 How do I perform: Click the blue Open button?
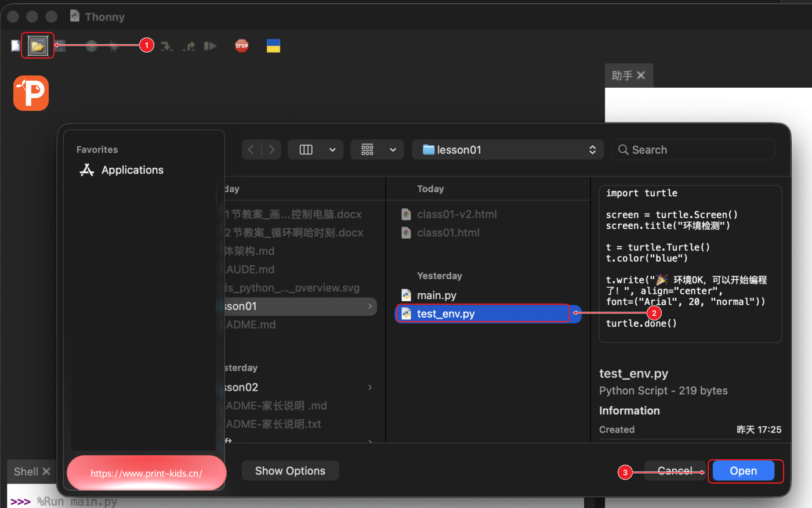(744, 471)
